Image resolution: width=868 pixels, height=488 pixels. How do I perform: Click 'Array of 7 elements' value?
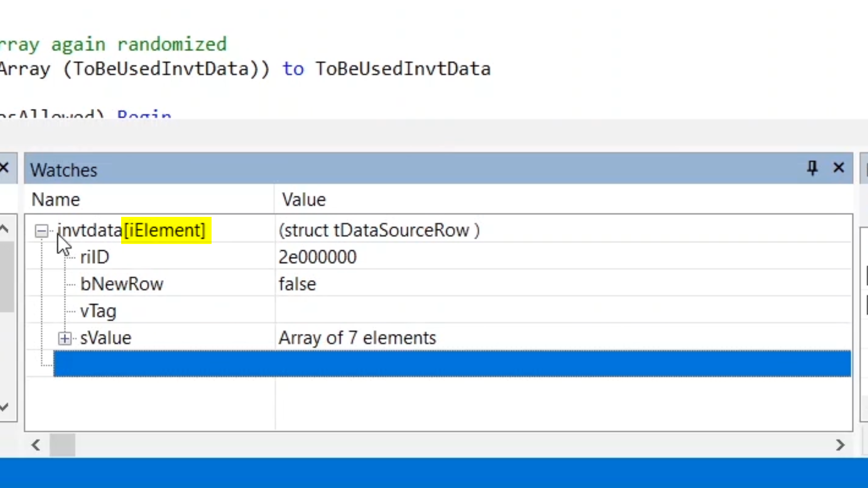pos(357,338)
